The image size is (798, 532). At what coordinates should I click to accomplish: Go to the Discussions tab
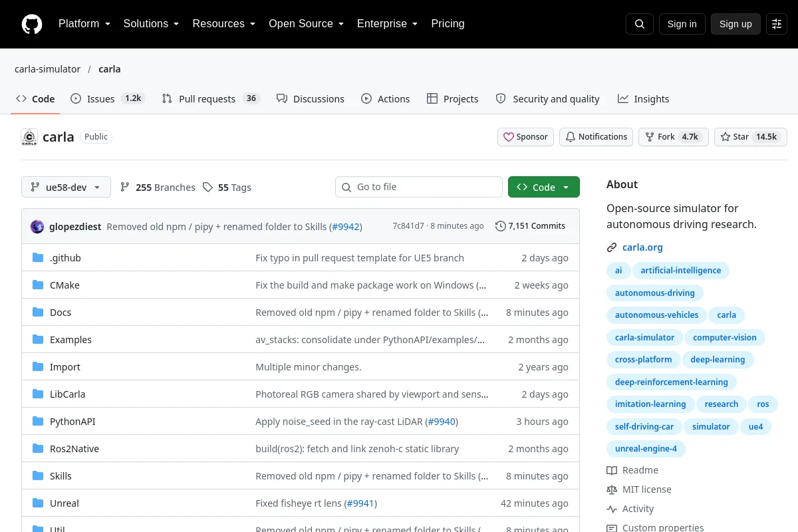pos(311,98)
